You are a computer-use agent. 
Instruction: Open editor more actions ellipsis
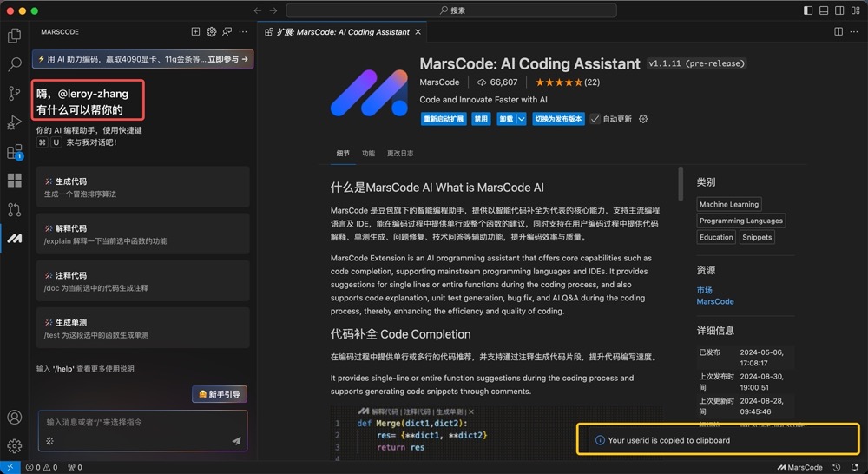coord(854,31)
